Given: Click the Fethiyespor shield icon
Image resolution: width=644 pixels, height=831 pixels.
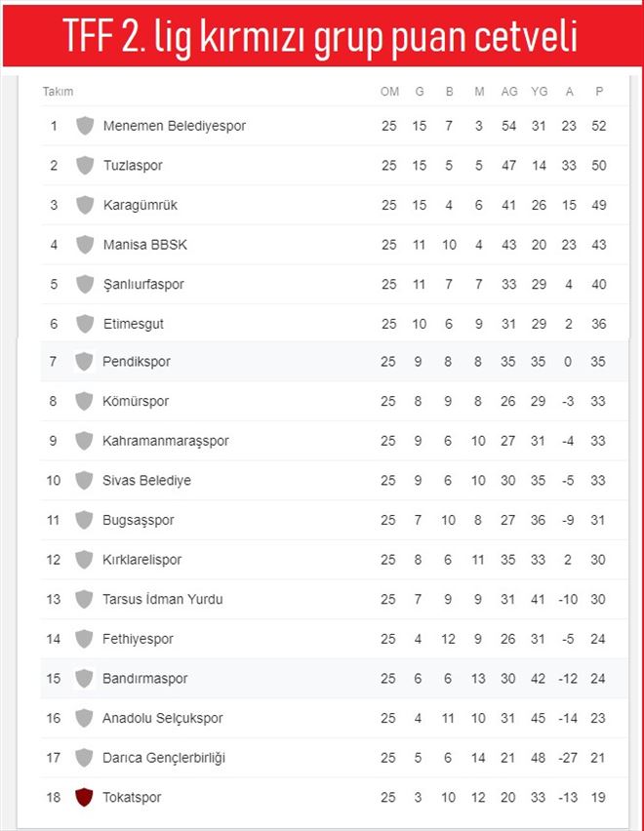Looking at the screenshot, I should point(84,639).
